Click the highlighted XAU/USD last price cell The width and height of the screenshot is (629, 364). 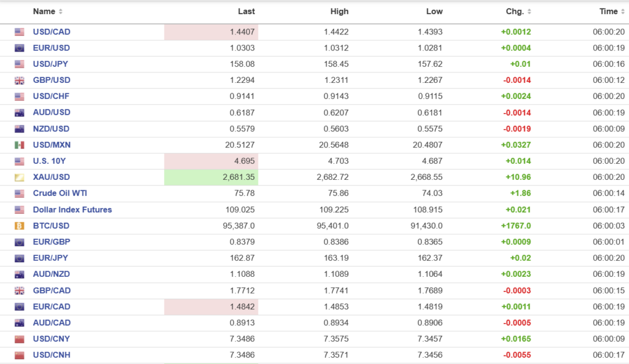211,177
